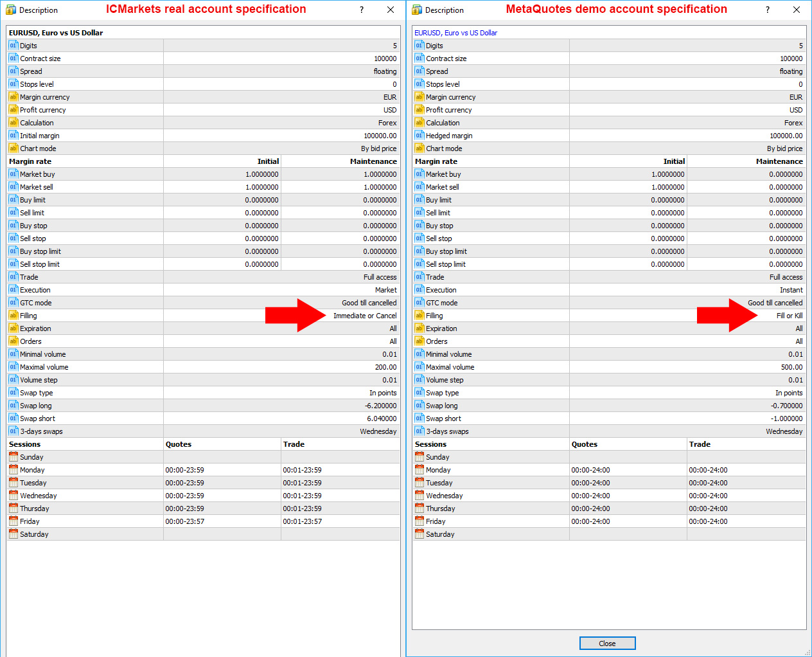Click Swap short value 6.040000

click(382, 419)
